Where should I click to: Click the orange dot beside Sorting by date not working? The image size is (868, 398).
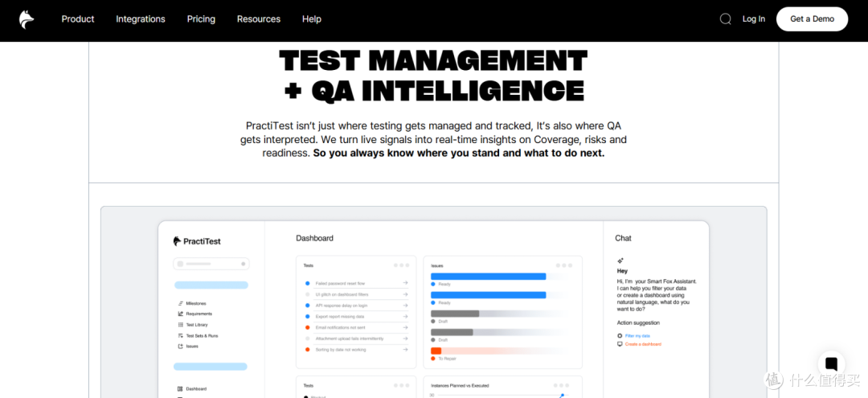(308, 350)
